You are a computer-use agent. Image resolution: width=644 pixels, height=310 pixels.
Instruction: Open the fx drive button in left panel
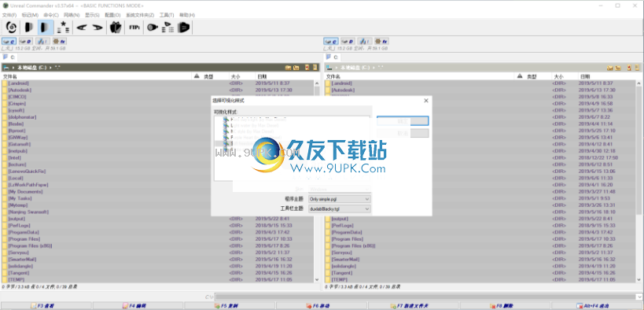60,42
